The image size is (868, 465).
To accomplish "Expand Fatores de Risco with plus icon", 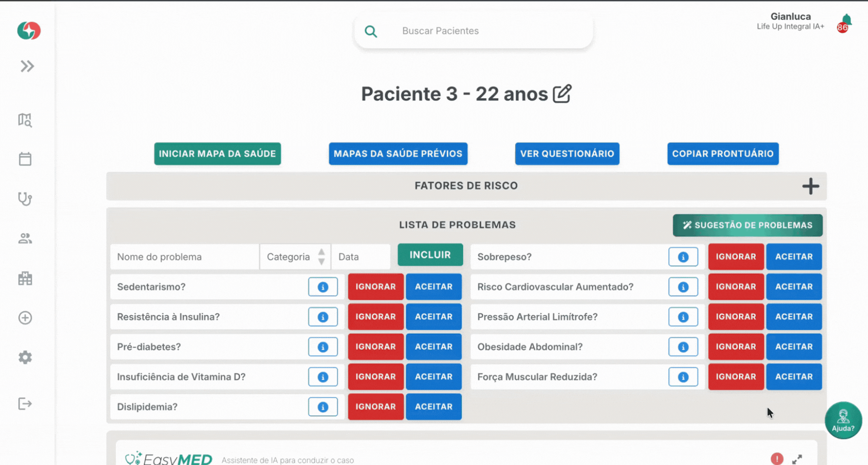I will (810, 186).
